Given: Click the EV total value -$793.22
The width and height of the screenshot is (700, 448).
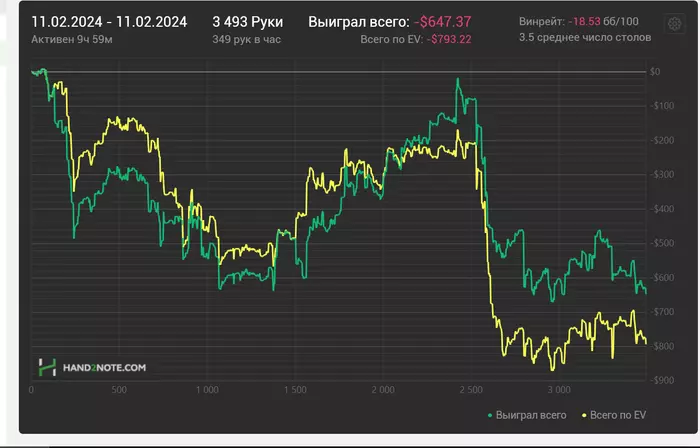Looking at the screenshot, I should (449, 39).
